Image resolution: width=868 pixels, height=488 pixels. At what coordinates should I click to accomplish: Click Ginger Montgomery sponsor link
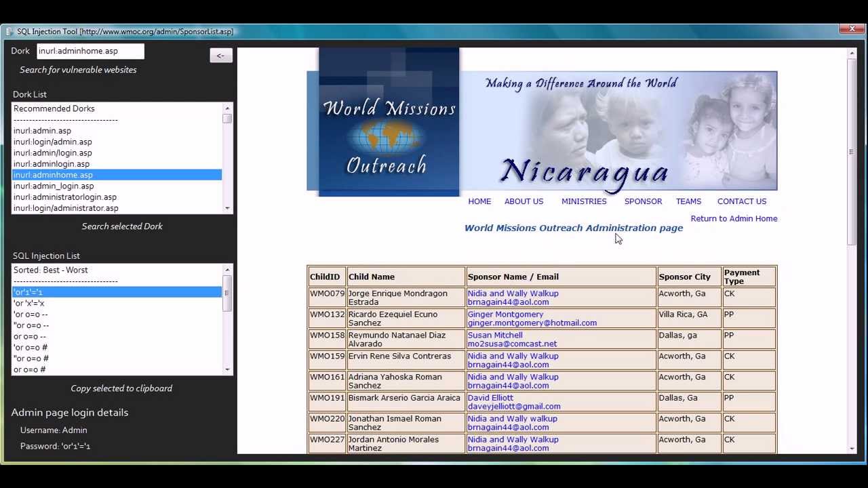(505, 314)
